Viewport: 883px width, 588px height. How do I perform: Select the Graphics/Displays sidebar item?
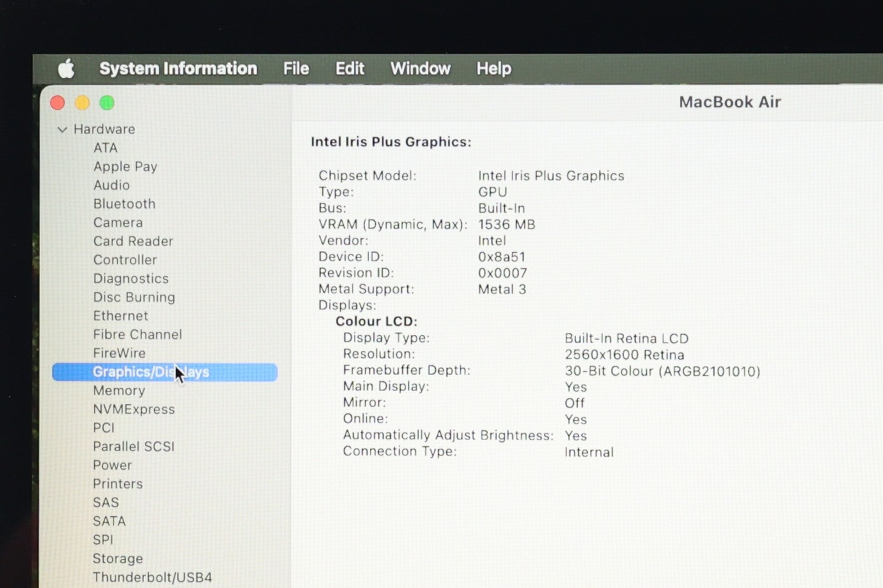pyautogui.click(x=151, y=372)
